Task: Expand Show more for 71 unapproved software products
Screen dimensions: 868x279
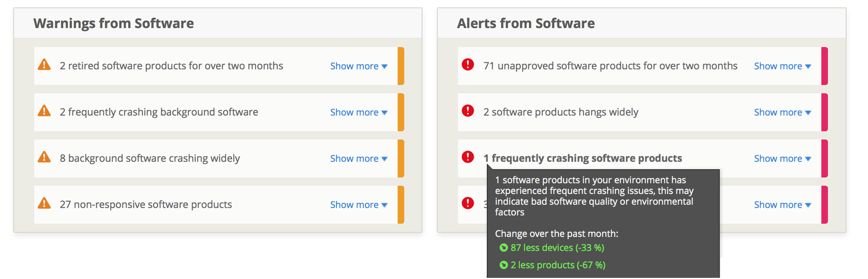Action: click(x=783, y=66)
